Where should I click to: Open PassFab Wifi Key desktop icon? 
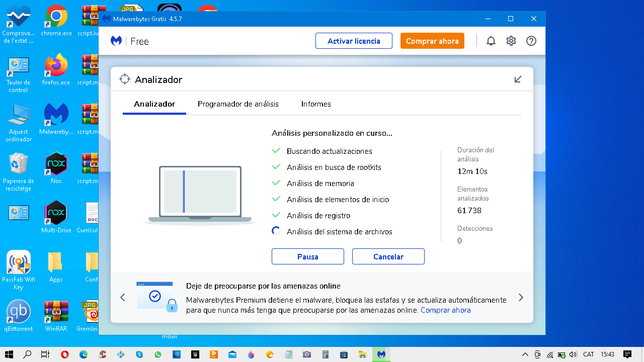(19, 270)
